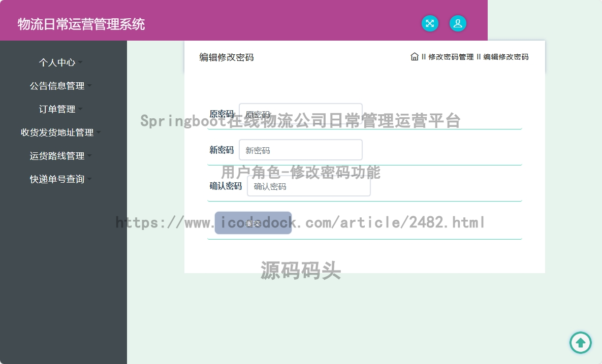Click the dropdown arrow beside 公告信息管理
The height and width of the screenshot is (364, 602).
[x=89, y=85]
